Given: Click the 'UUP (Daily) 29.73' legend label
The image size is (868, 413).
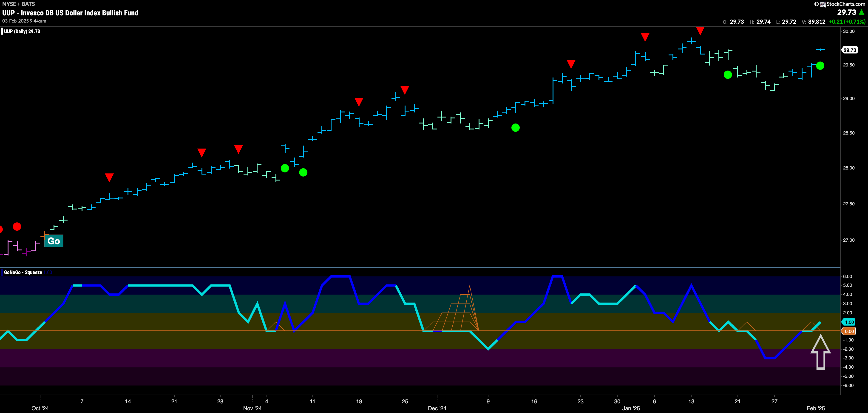Looking at the screenshot, I should coord(22,31).
